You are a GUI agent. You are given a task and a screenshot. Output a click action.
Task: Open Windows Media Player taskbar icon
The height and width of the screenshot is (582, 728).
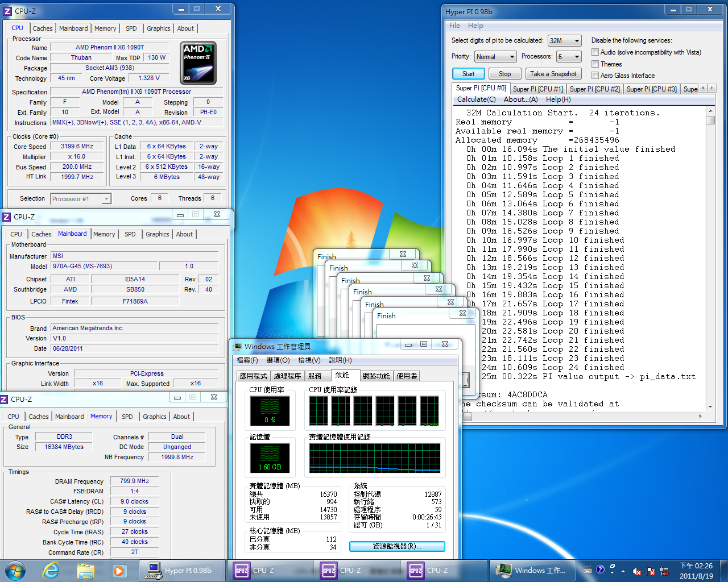pyautogui.click(x=119, y=570)
